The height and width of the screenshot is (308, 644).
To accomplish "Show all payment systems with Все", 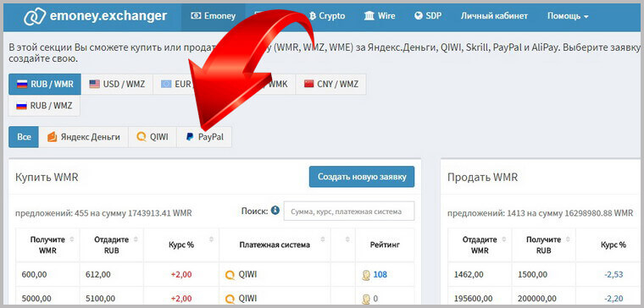I will (24, 137).
